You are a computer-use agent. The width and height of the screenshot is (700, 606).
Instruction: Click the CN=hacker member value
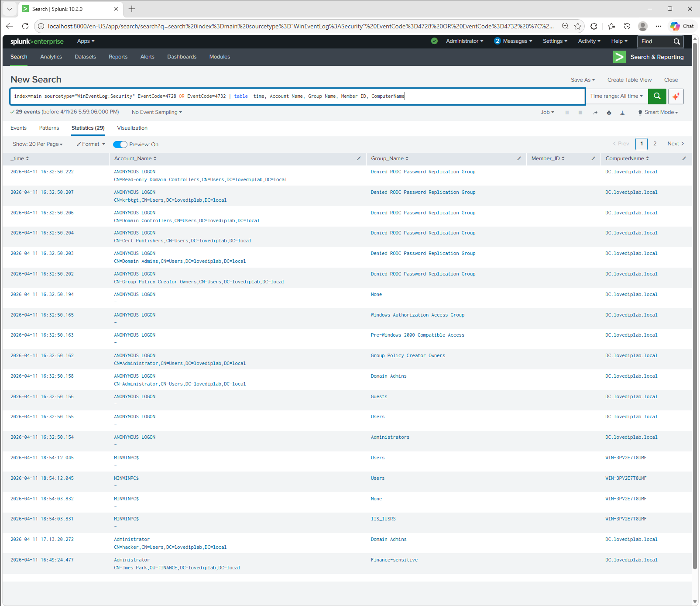pos(170,547)
